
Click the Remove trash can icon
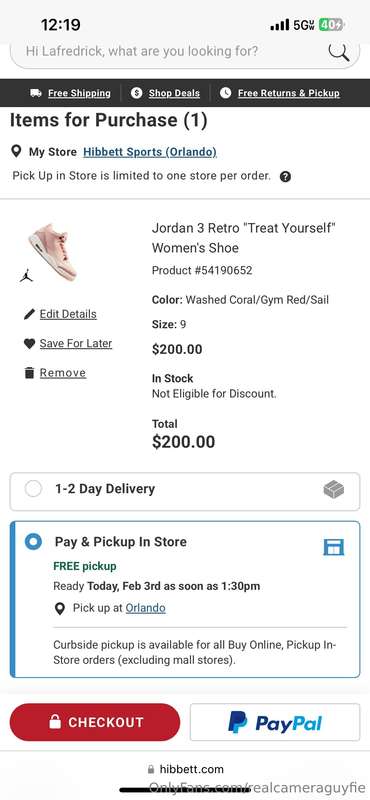click(x=29, y=373)
